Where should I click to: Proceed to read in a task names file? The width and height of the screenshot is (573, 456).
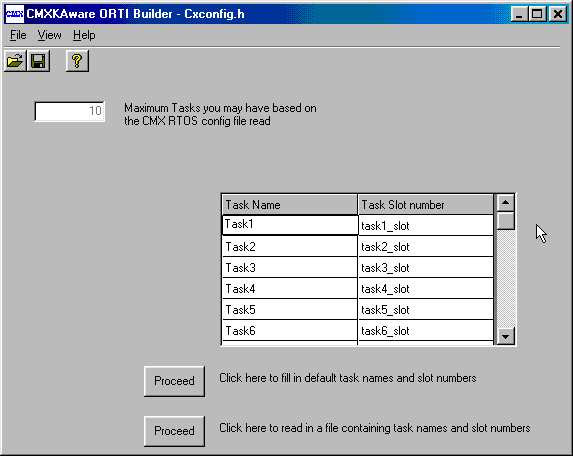point(174,431)
